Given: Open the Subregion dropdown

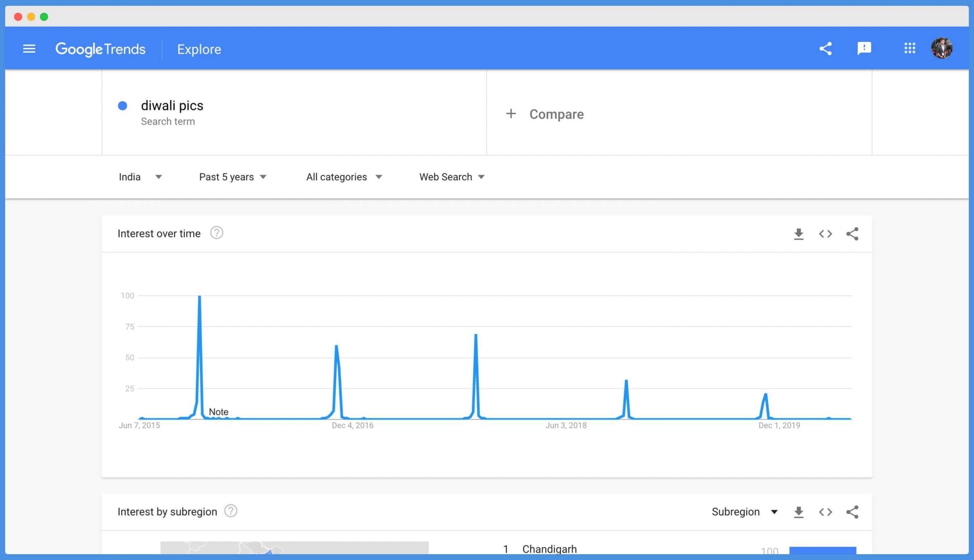Looking at the screenshot, I should 744,512.
